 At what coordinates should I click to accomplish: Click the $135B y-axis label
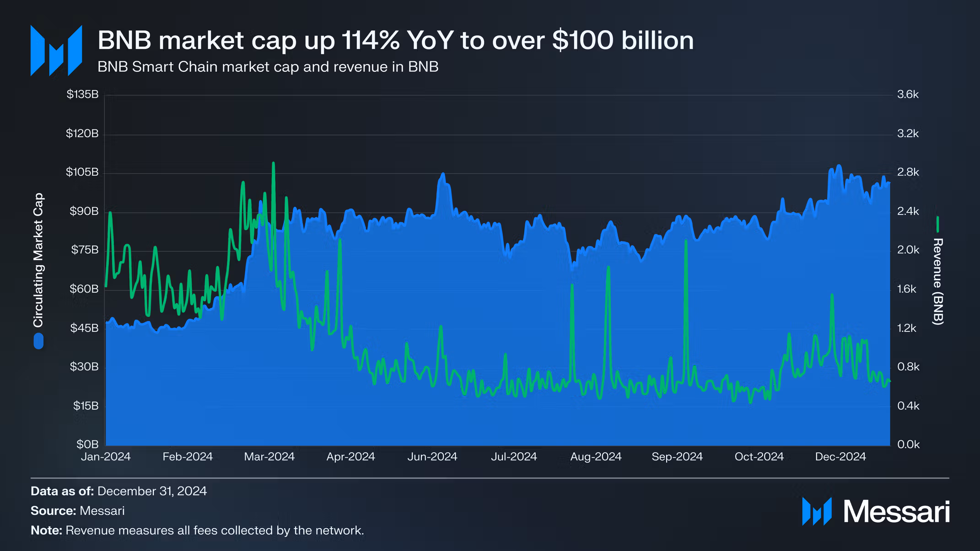pyautogui.click(x=82, y=94)
